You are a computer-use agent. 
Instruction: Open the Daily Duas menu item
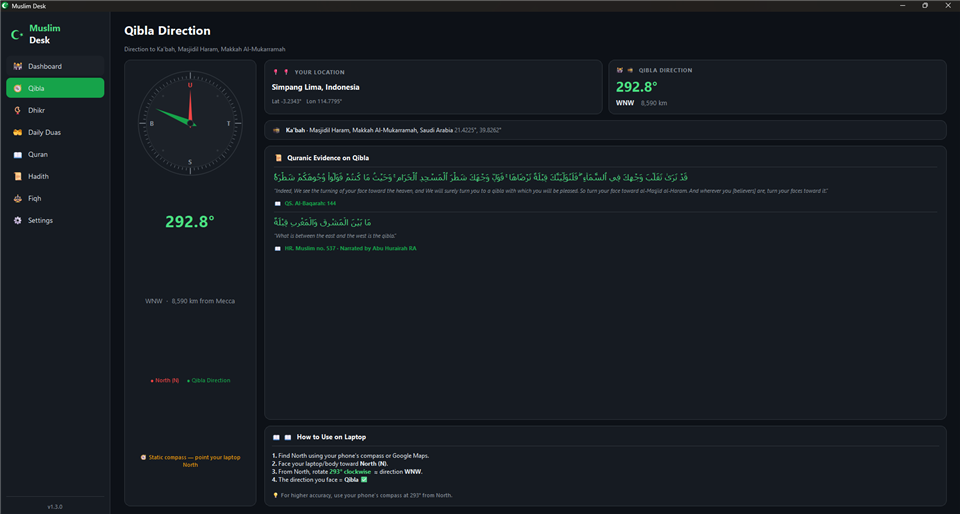55,132
